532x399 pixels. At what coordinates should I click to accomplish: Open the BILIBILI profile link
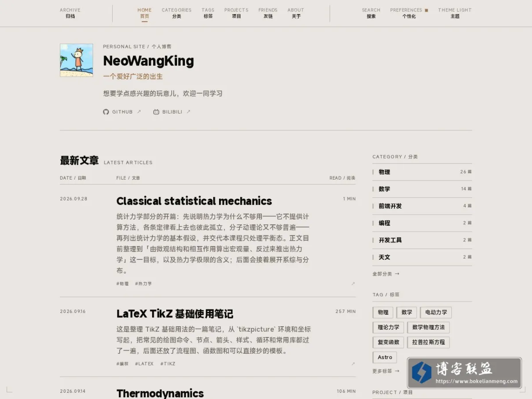point(172,112)
